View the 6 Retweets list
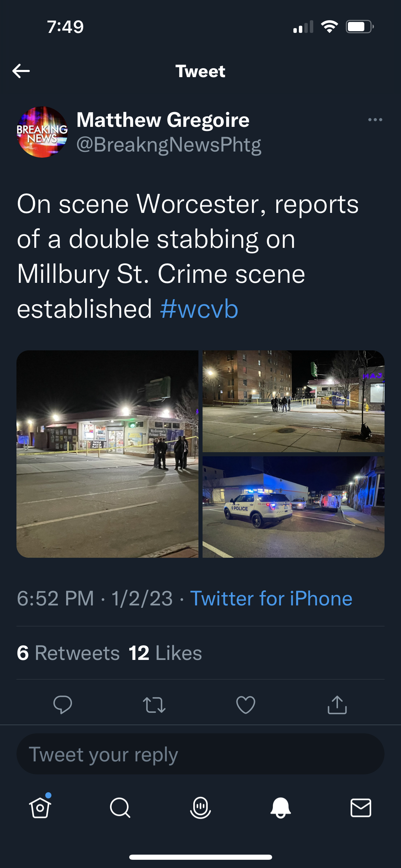The image size is (401, 868). point(68,653)
